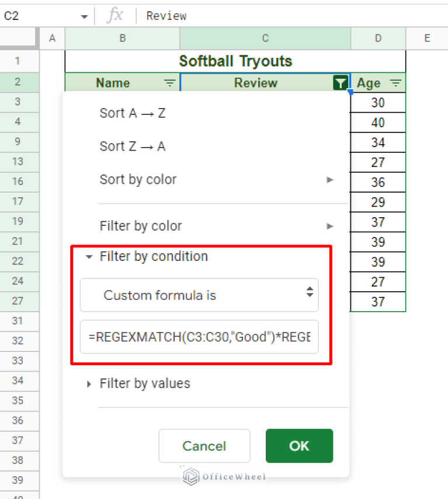Click the fx formula icon
The width and height of the screenshot is (448, 499).
tap(114, 16)
